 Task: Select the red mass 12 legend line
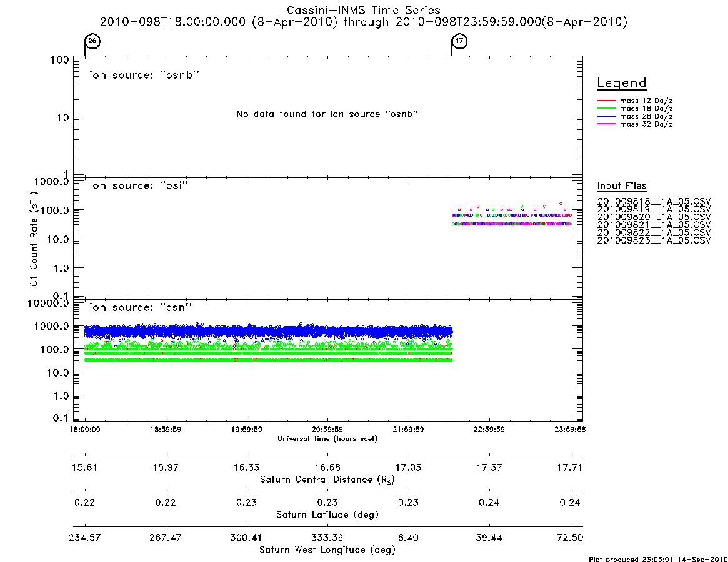(x=606, y=101)
